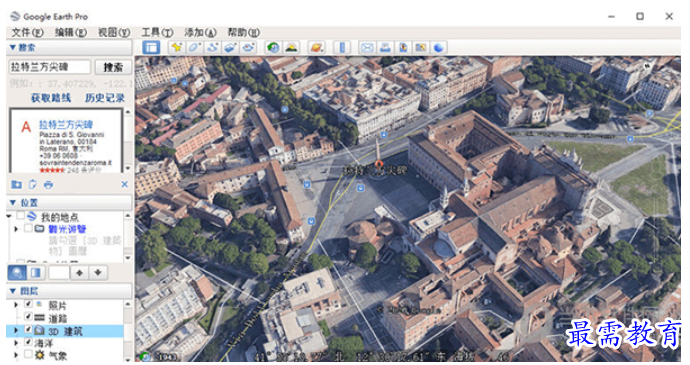The height and width of the screenshot is (365, 690).
Task: Collapse the 搜索 panel header
Action: (x=69, y=48)
